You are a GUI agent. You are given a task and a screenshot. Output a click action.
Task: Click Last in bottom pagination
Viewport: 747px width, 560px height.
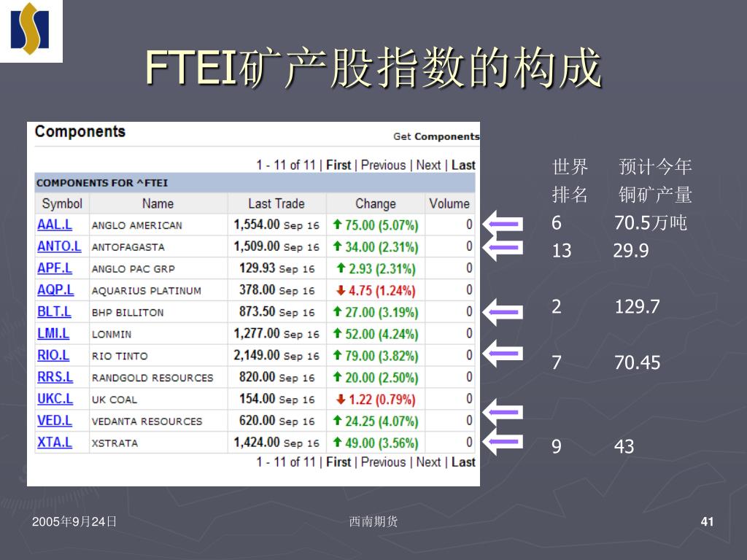pyautogui.click(x=463, y=462)
